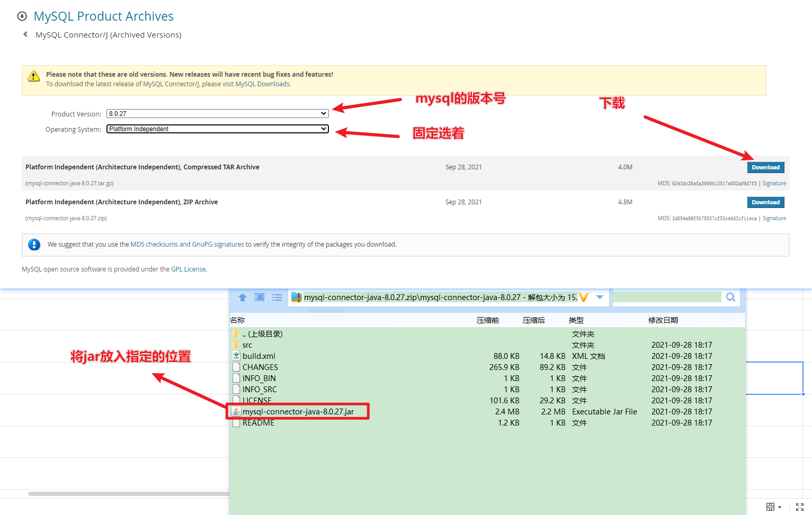Image resolution: width=812 pixels, height=515 pixels.
Task: Click the 2.4 MB size cell
Action: tap(507, 411)
